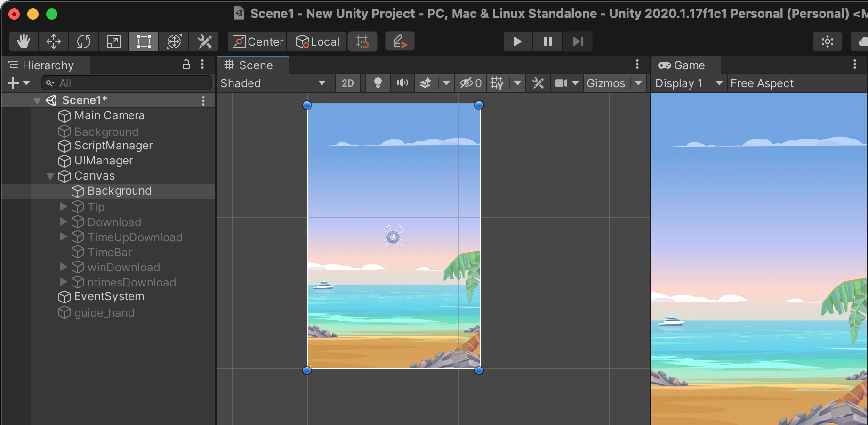Toggle scene lighting in the Scene view

click(377, 83)
